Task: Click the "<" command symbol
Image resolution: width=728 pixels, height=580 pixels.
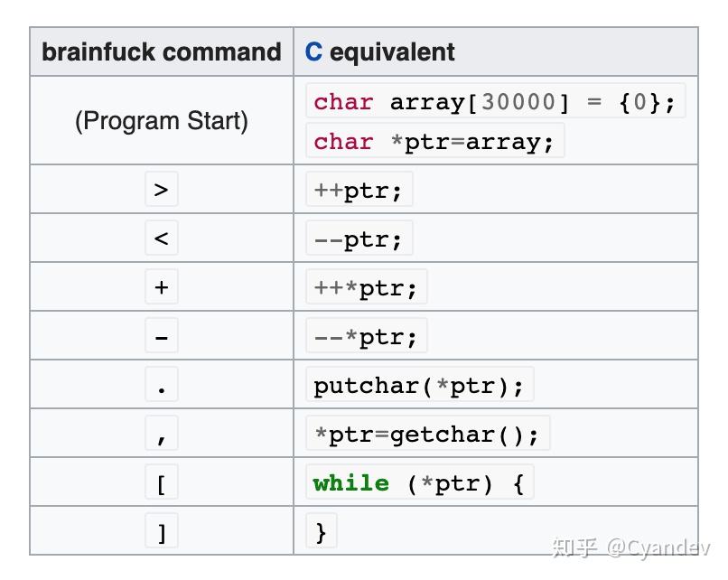Action: [x=162, y=239]
